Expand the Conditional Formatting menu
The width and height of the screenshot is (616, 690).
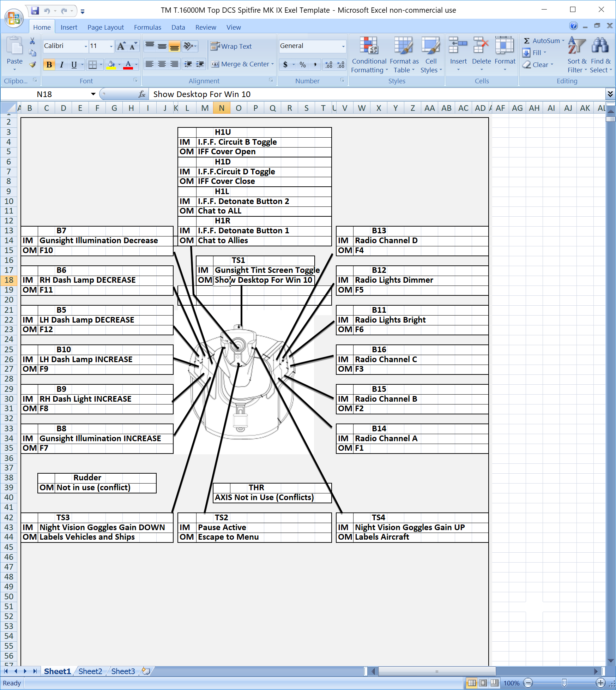tap(369, 55)
